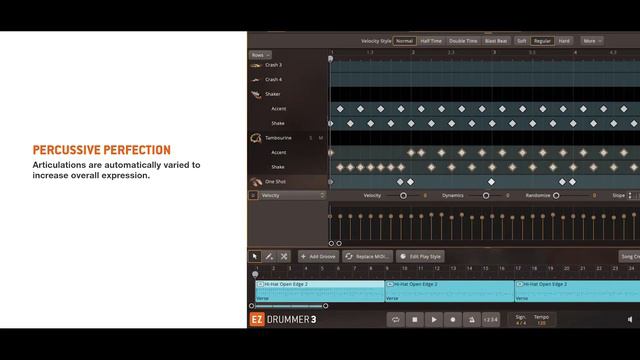Select the Tambourine Shake articulation row
The height and width of the screenshot is (360, 640).
(278, 167)
